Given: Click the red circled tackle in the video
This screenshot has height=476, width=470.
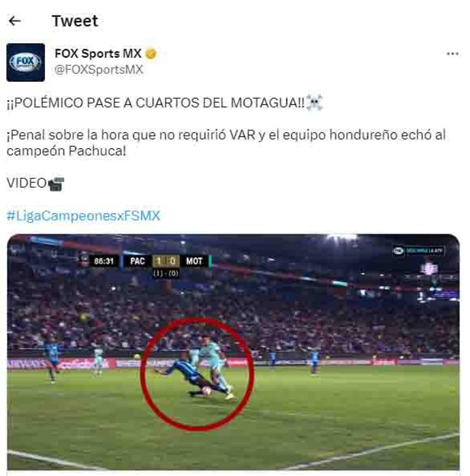Looking at the screenshot, I should coord(197,374).
